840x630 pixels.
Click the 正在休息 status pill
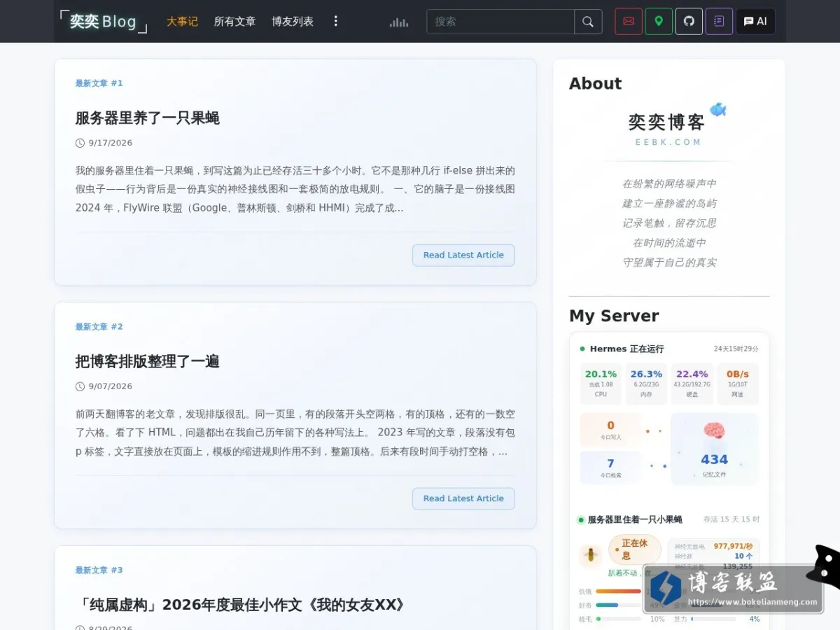coord(634,549)
